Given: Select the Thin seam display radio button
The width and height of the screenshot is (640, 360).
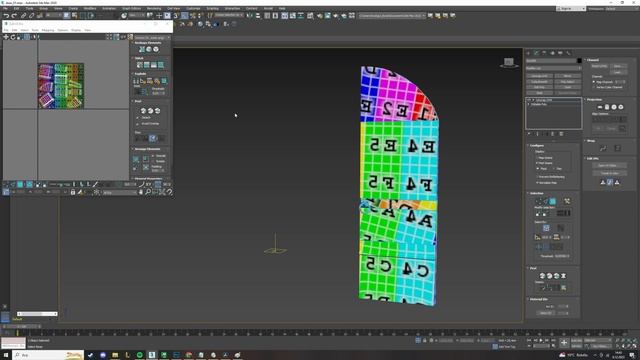Looking at the screenshot, I should pos(554,168).
